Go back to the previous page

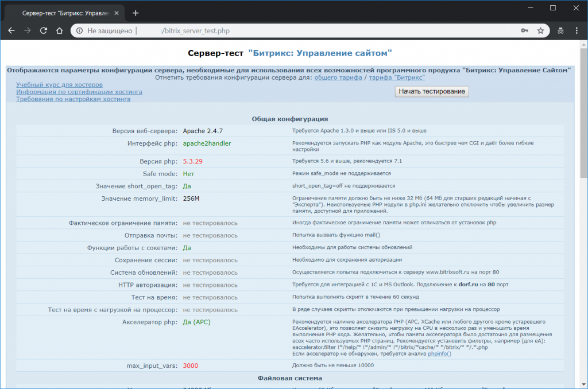pos(11,31)
